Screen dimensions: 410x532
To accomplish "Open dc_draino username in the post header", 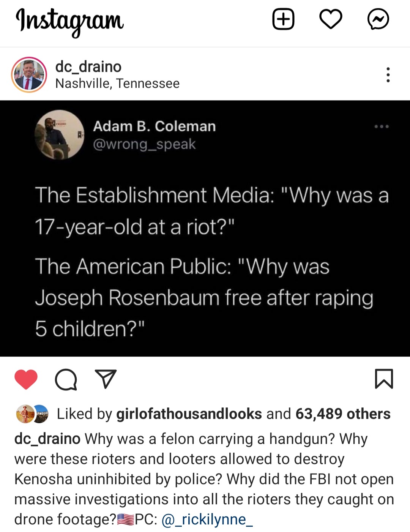I will point(88,66).
